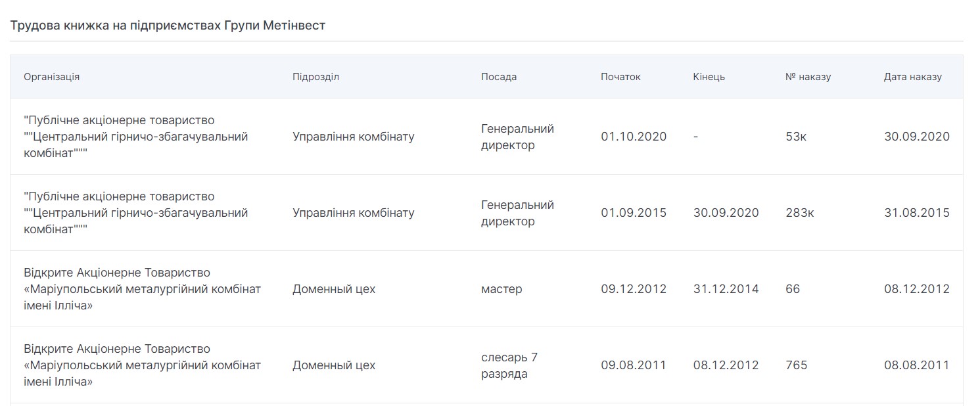Select order number 765 cell
Screen dimensions: 980x406
[x=797, y=365]
